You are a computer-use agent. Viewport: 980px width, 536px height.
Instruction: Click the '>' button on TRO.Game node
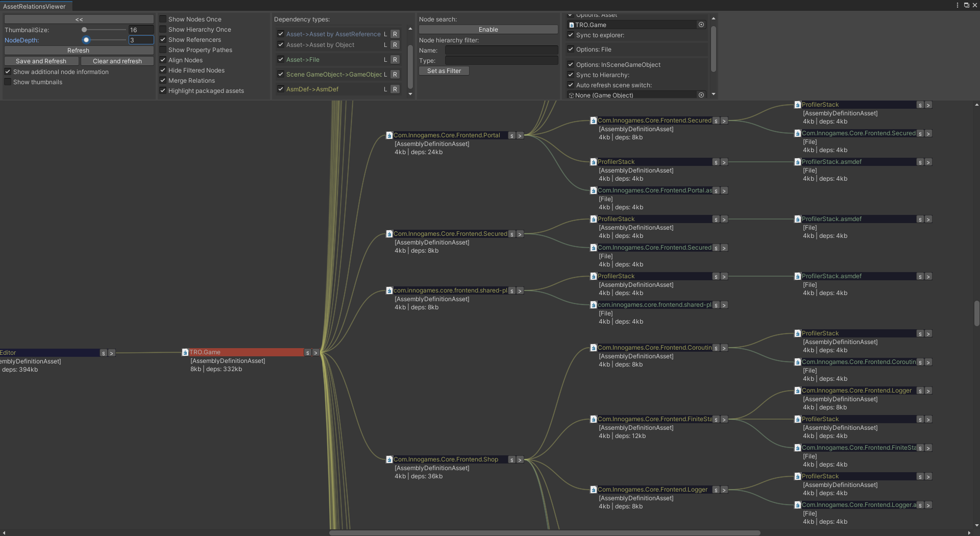pos(316,353)
